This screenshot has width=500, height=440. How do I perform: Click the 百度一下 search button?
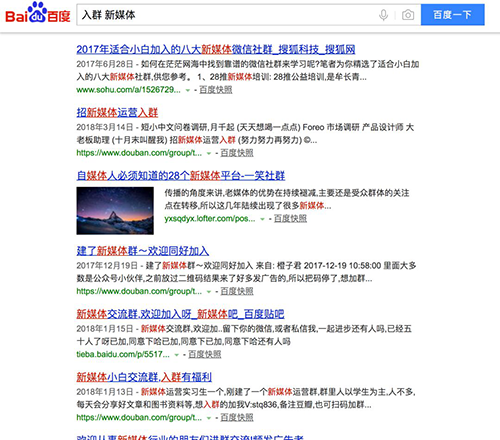[x=453, y=15]
